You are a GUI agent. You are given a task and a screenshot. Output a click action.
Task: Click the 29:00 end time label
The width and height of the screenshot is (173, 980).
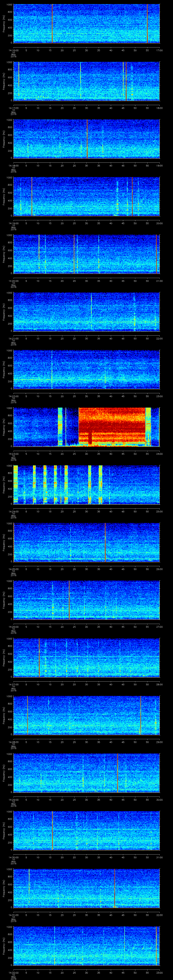pos(159,742)
